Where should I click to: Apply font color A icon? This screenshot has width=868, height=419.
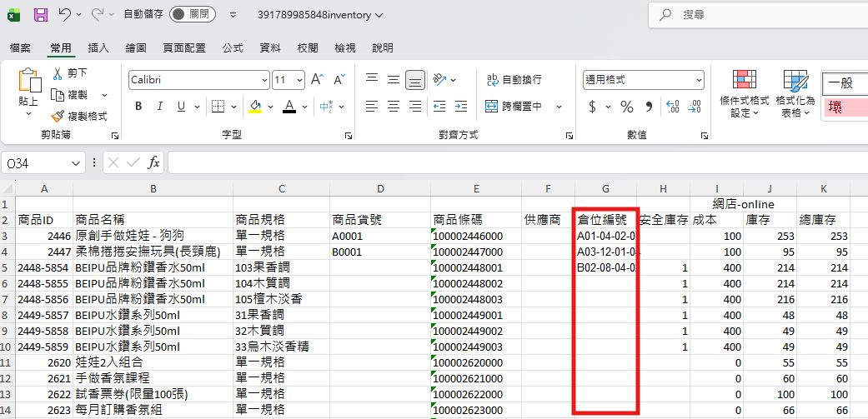click(x=289, y=106)
